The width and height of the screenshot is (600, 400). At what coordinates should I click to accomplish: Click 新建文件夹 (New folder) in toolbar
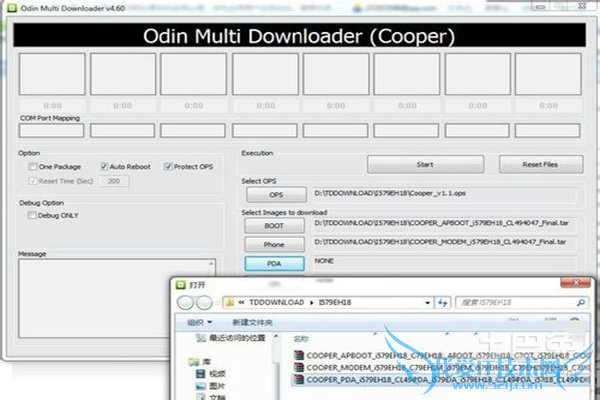[x=252, y=323]
